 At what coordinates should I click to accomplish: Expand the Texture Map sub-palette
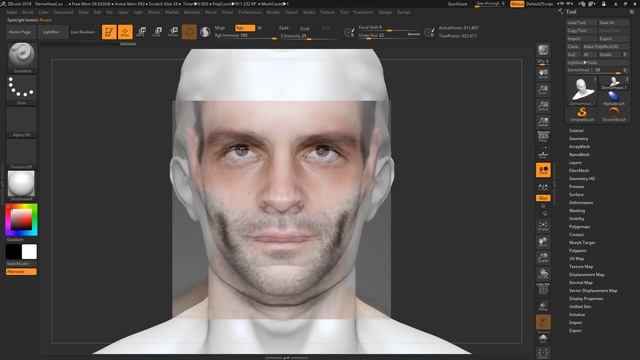pos(581,267)
